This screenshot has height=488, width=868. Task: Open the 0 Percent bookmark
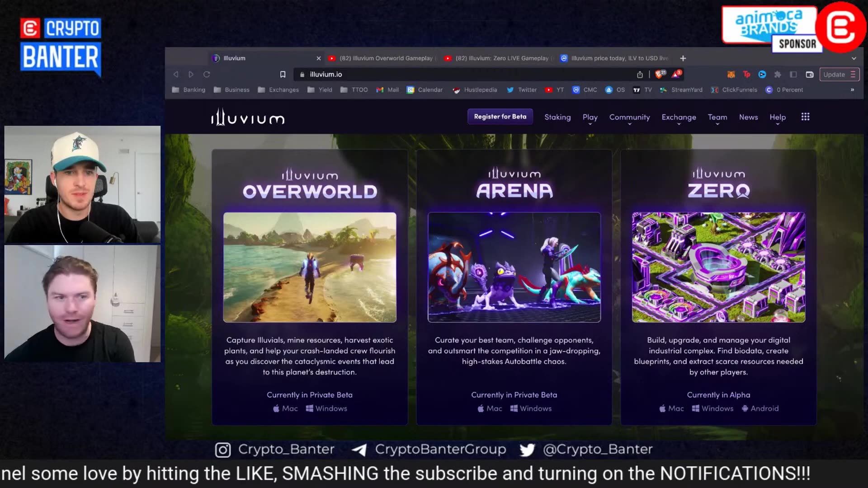tap(784, 90)
